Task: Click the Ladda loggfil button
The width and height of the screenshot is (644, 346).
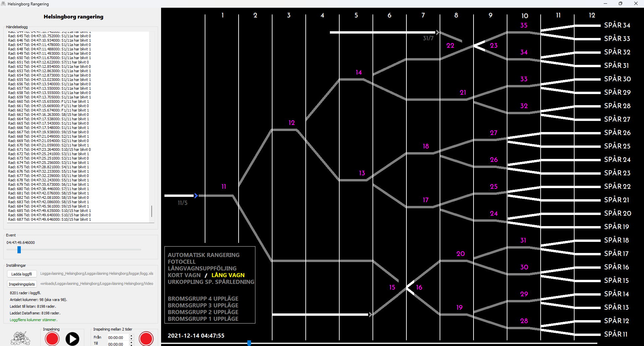Action: tap(22, 274)
